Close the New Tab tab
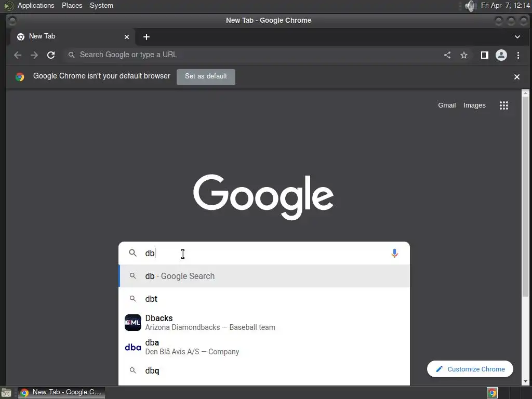This screenshot has width=532, height=399. (x=127, y=37)
